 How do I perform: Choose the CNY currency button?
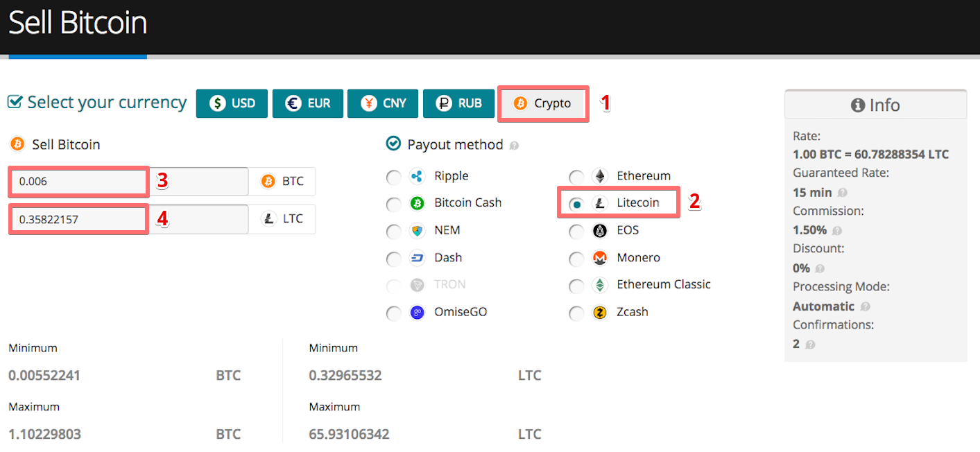(x=383, y=103)
